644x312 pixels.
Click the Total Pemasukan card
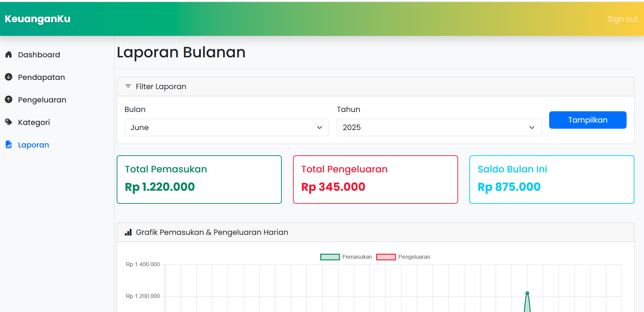(x=199, y=180)
